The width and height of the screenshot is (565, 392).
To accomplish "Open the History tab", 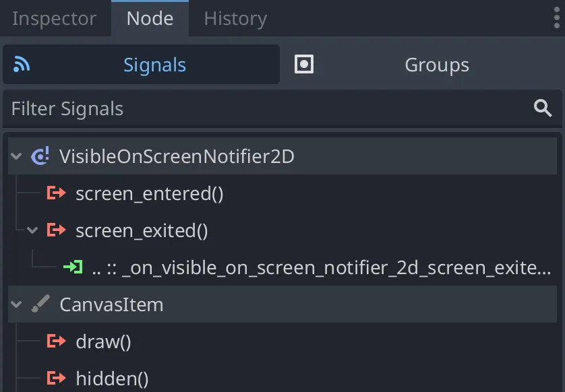I will [235, 19].
